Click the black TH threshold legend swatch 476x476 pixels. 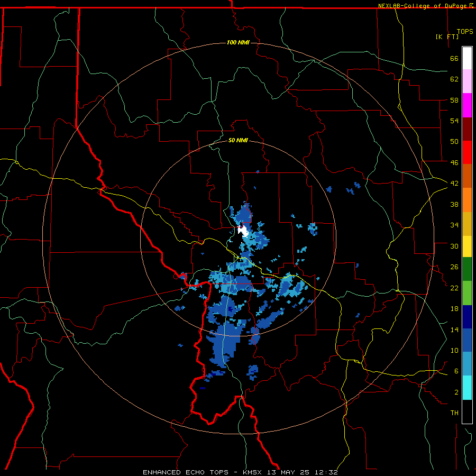click(467, 411)
